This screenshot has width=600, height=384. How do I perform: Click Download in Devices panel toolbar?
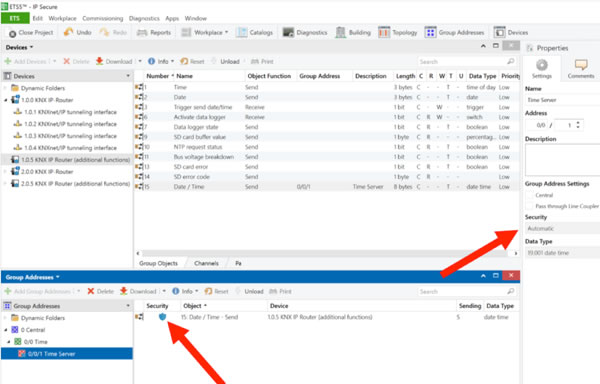[x=114, y=62]
